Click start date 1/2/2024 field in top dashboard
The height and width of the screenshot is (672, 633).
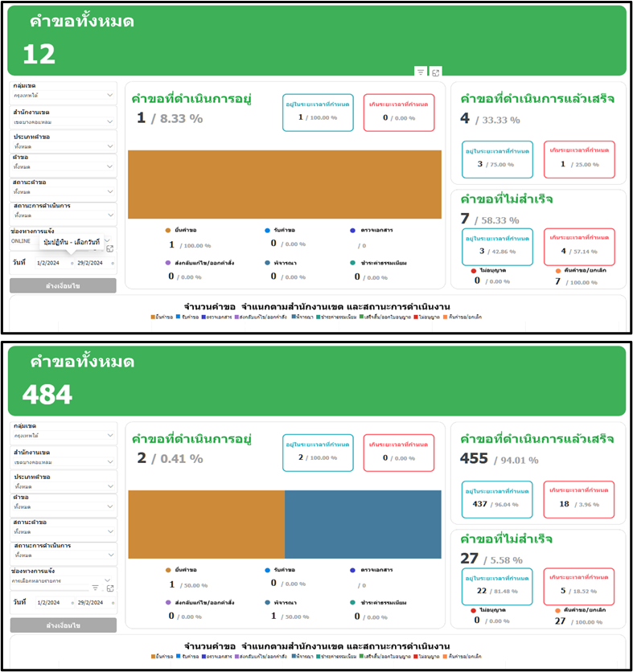pyautogui.click(x=48, y=263)
